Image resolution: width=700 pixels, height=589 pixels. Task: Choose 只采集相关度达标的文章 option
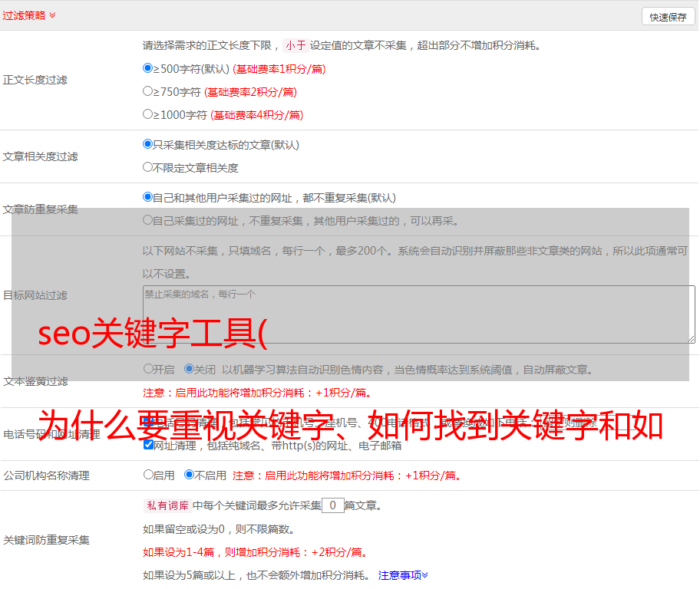coord(148,144)
